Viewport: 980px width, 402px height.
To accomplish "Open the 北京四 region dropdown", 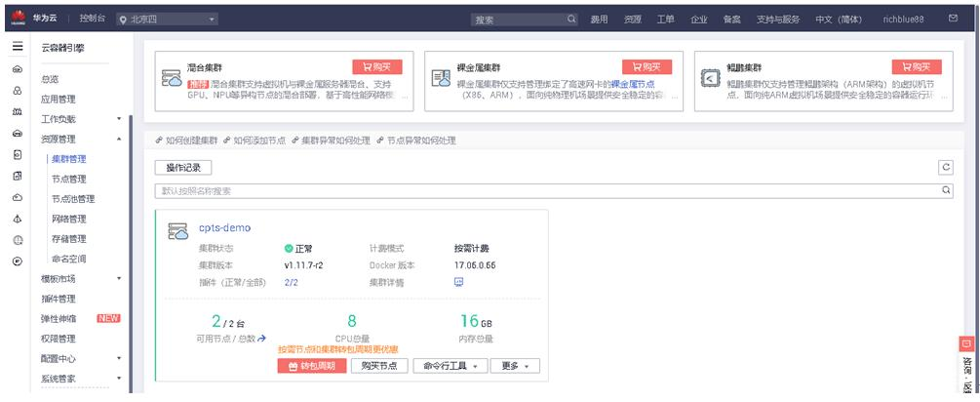I will 167,20.
